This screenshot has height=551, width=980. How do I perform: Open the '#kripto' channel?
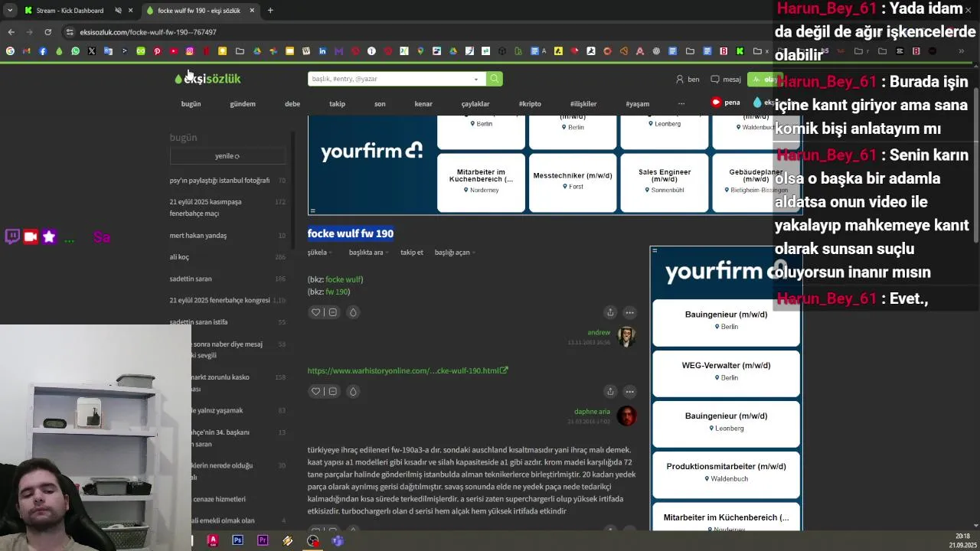(530, 103)
